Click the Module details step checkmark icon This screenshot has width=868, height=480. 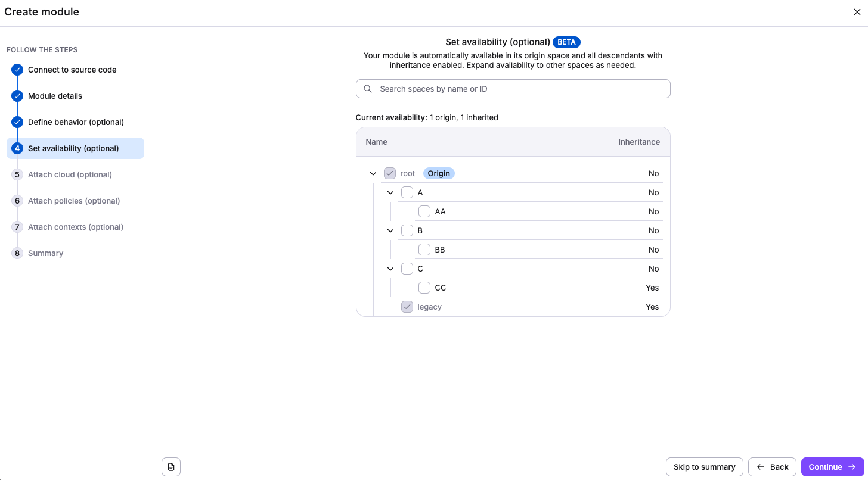tap(17, 96)
